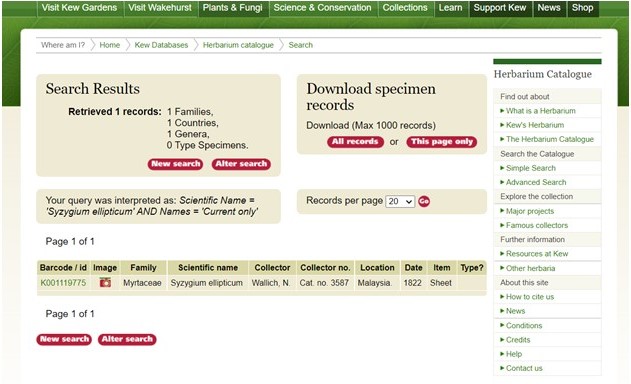
Task: Open the Collections menu item
Action: click(405, 8)
